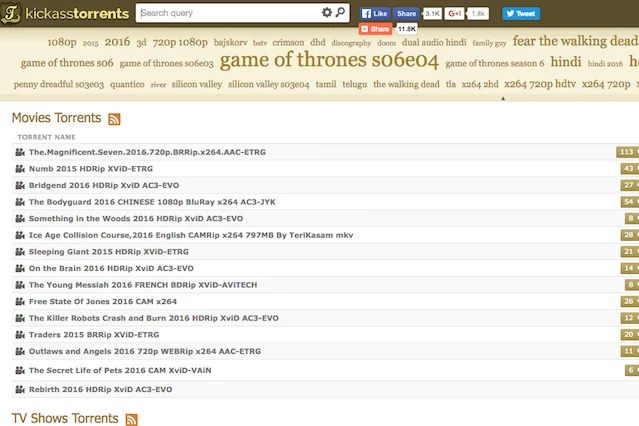This screenshot has height=426, width=639.
Task: Click the blue Facebook Share button
Action: (406, 13)
